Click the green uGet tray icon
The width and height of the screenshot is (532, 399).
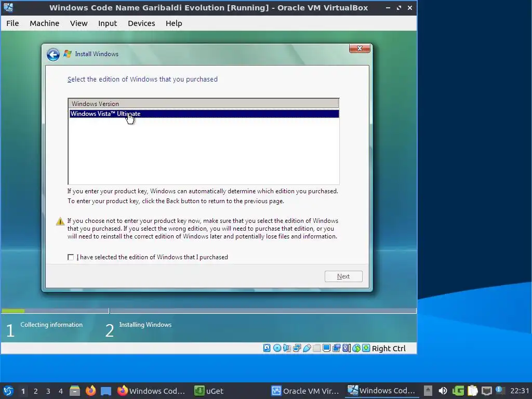pyautogui.click(x=458, y=391)
